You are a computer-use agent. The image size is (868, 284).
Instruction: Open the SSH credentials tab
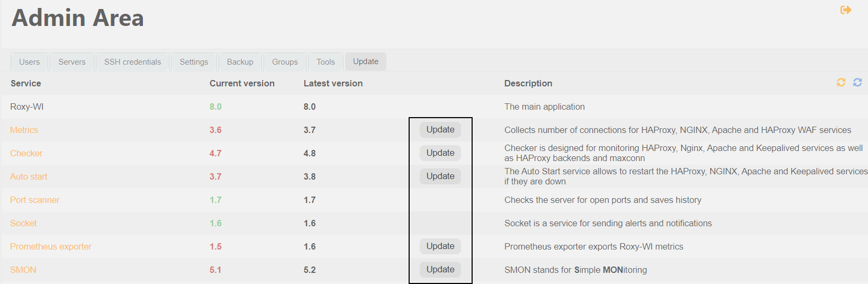(x=132, y=62)
